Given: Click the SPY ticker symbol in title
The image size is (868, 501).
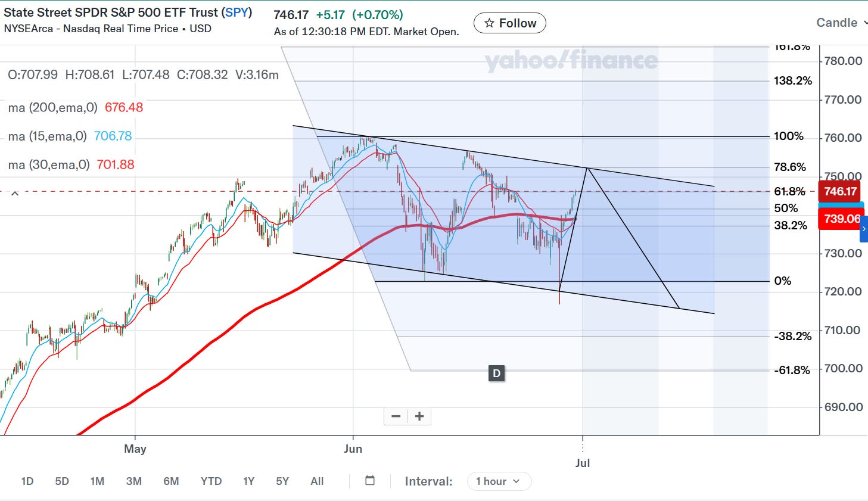Looking at the screenshot, I should coord(237,13).
